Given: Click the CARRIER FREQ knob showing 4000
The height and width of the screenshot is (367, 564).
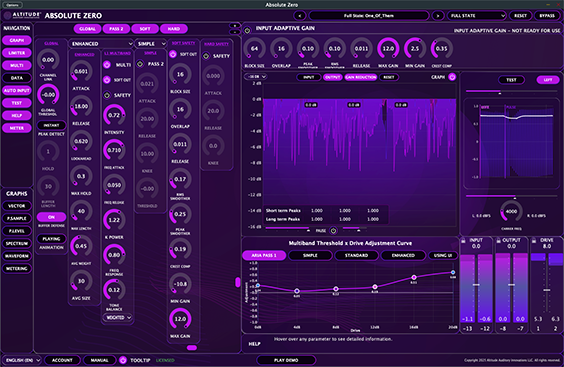Looking at the screenshot, I should tap(511, 212).
